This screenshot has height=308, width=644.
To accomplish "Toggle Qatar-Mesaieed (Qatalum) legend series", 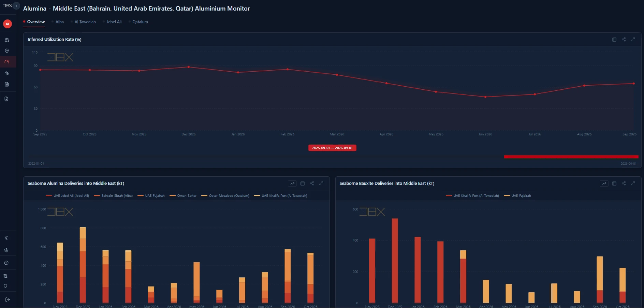I will pos(225,196).
